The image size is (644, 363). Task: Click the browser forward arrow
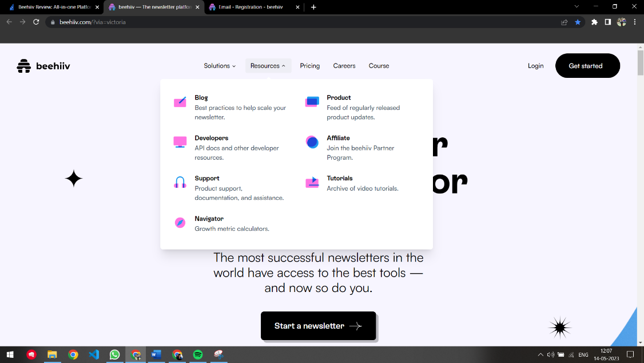click(x=22, y=22)
